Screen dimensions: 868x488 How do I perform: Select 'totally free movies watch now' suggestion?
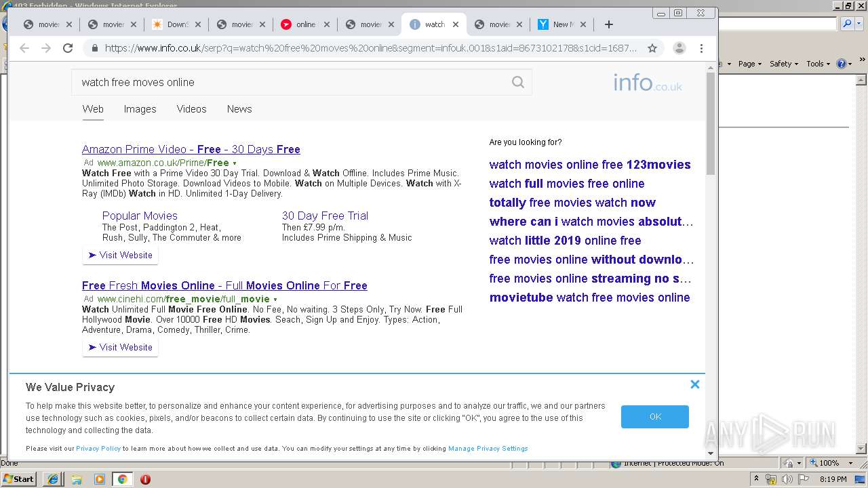tap(572, 203)
